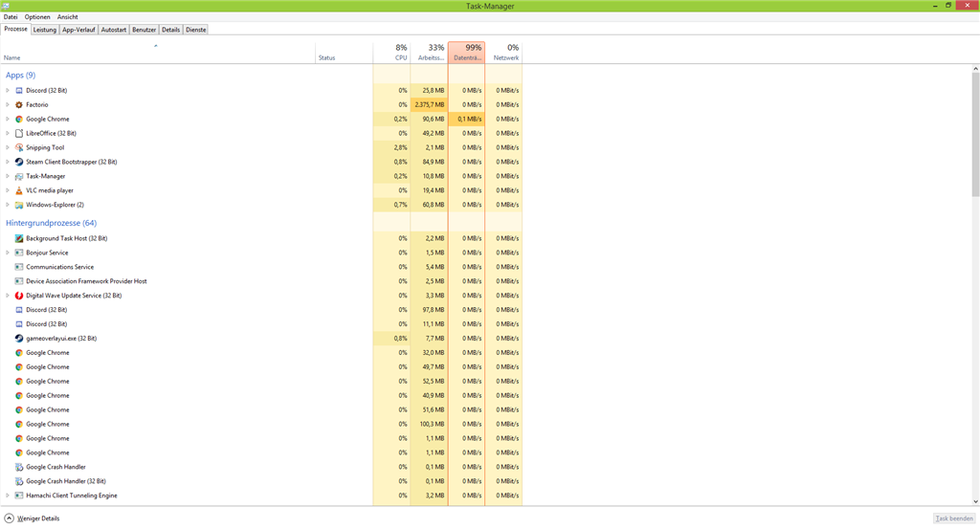Click the Snipping Tool scissors icon

[19, 148]
